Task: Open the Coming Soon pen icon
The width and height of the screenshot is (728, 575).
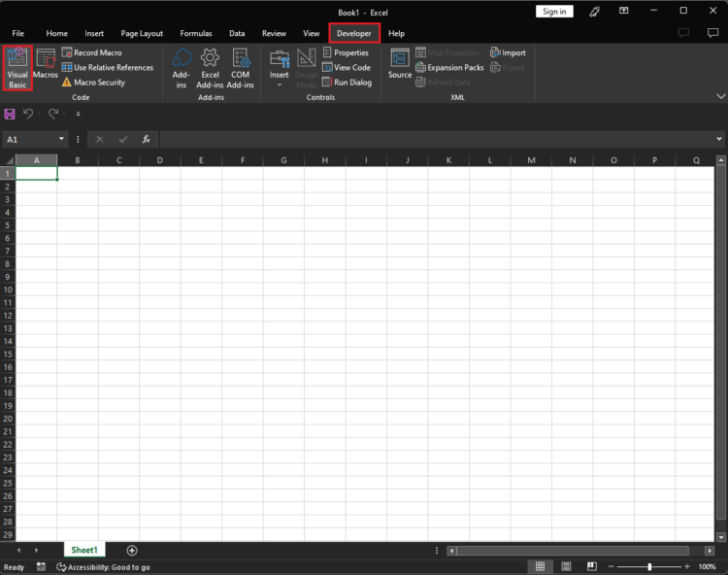Action: point(595,12)
